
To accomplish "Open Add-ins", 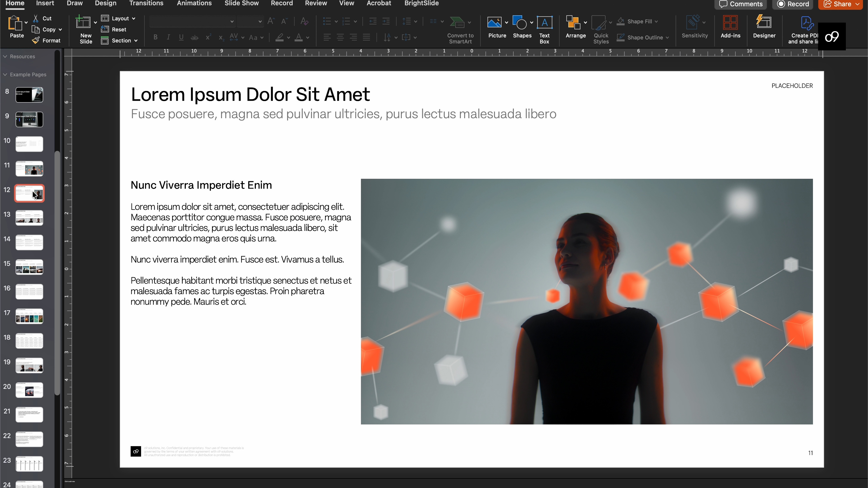I will coord(731,22).
